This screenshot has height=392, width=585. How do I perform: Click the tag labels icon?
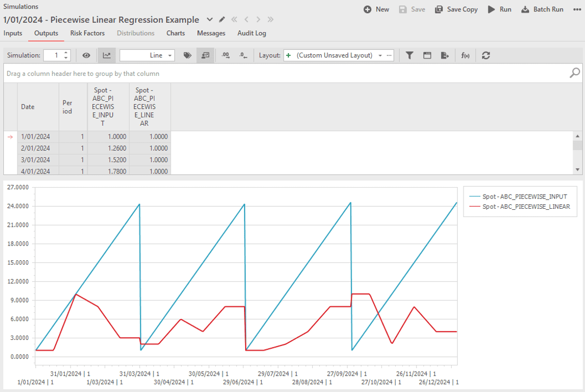click(x=188, y=55)
